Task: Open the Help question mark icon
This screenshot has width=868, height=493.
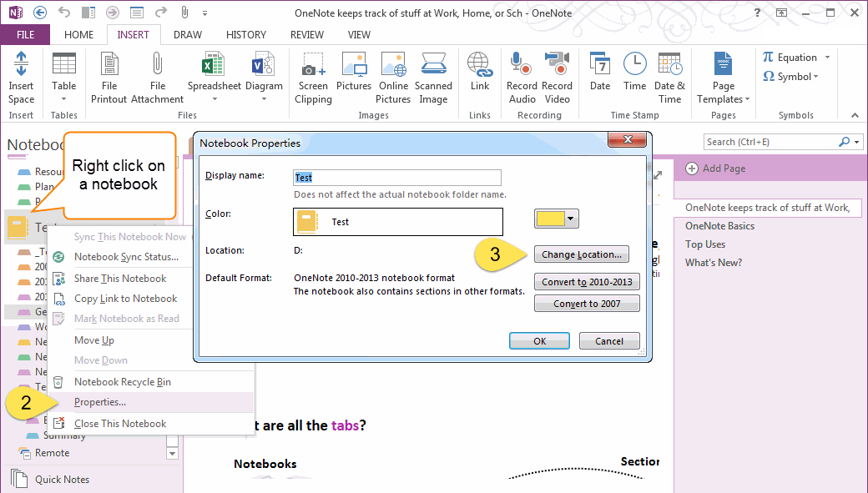Action: (x=757, y=13)
